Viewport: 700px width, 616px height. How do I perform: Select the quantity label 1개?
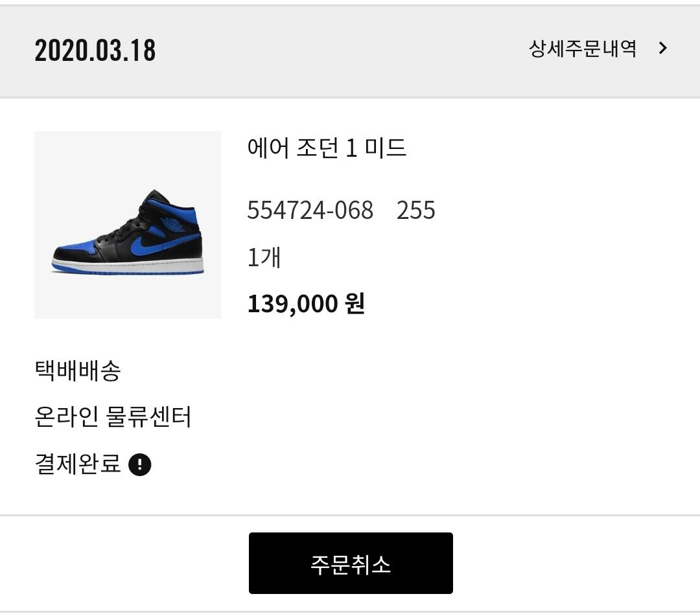click(264, 257)
